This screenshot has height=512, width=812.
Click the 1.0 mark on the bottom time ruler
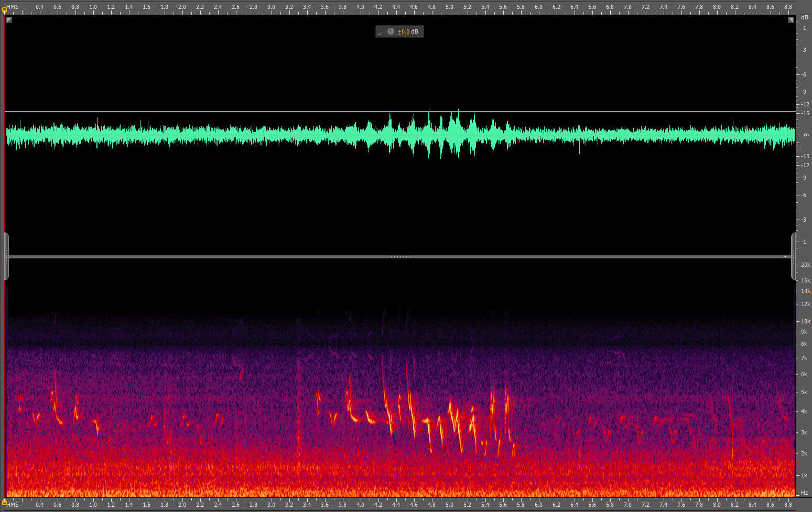pos(93,505)
